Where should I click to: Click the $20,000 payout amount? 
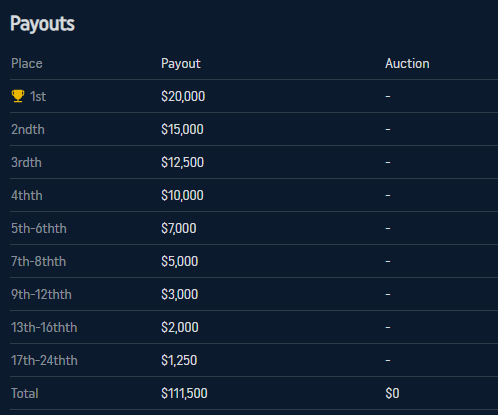[x=183, y=96]
